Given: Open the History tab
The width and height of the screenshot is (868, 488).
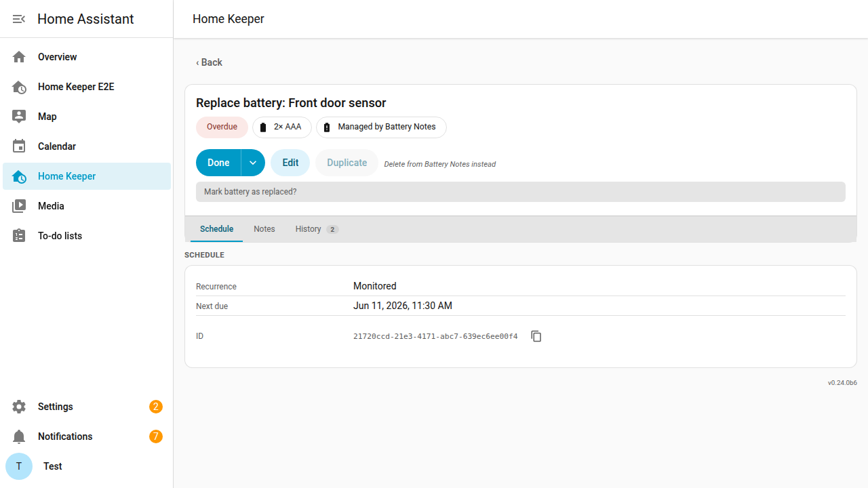Looking at the screenshot, I should point(317,229).
